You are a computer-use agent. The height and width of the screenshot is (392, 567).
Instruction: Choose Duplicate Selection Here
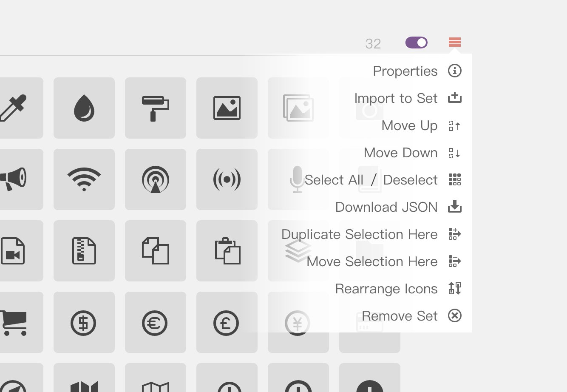tap(360, 234)
